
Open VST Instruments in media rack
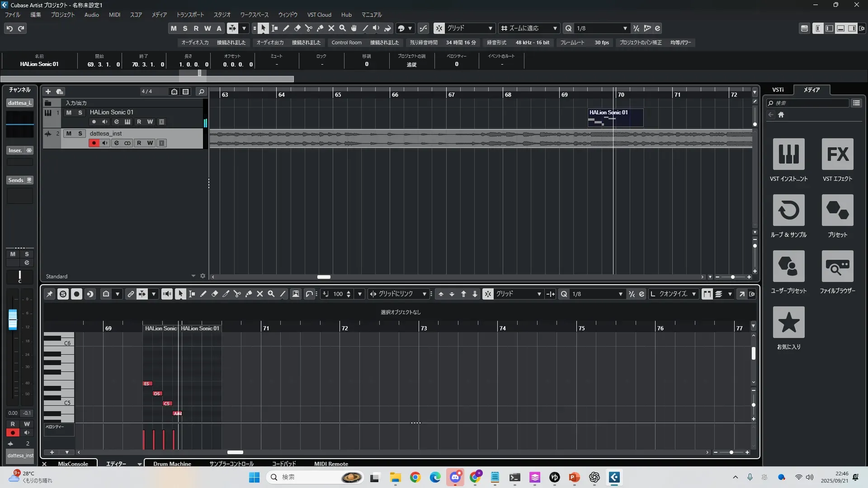point(788,154)
